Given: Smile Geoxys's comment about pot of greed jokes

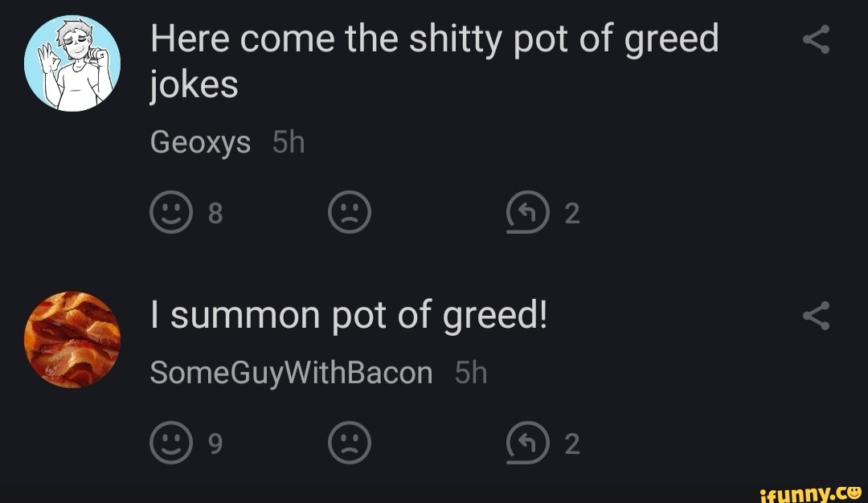Looking at the screenshot, I should [171, 212].
